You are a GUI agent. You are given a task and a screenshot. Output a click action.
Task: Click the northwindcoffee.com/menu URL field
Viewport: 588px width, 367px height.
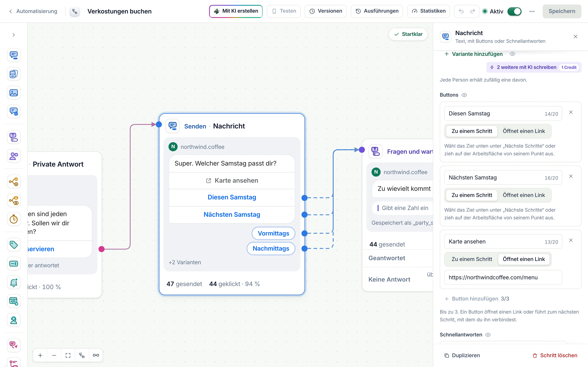coord(503,277)
